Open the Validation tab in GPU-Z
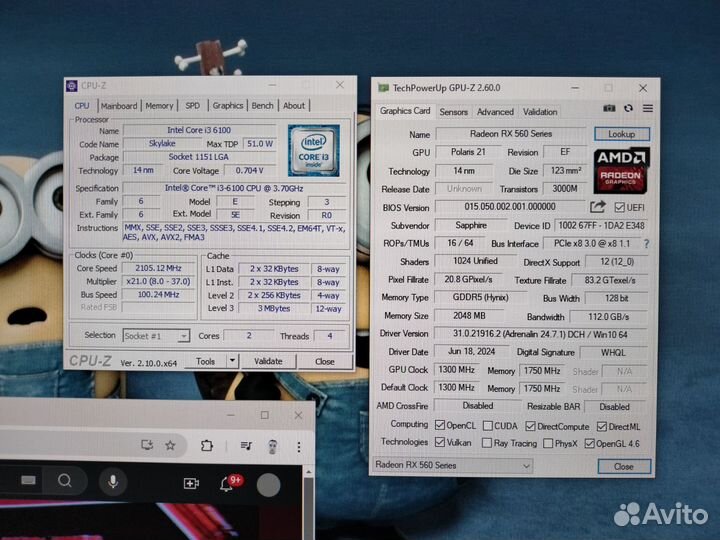 tap(540, 112)
